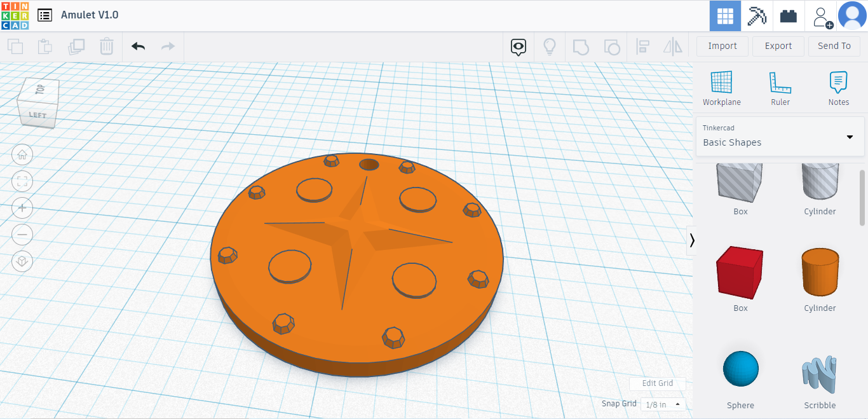
Task: Click the Export button
Action: [x=778, y=46]
